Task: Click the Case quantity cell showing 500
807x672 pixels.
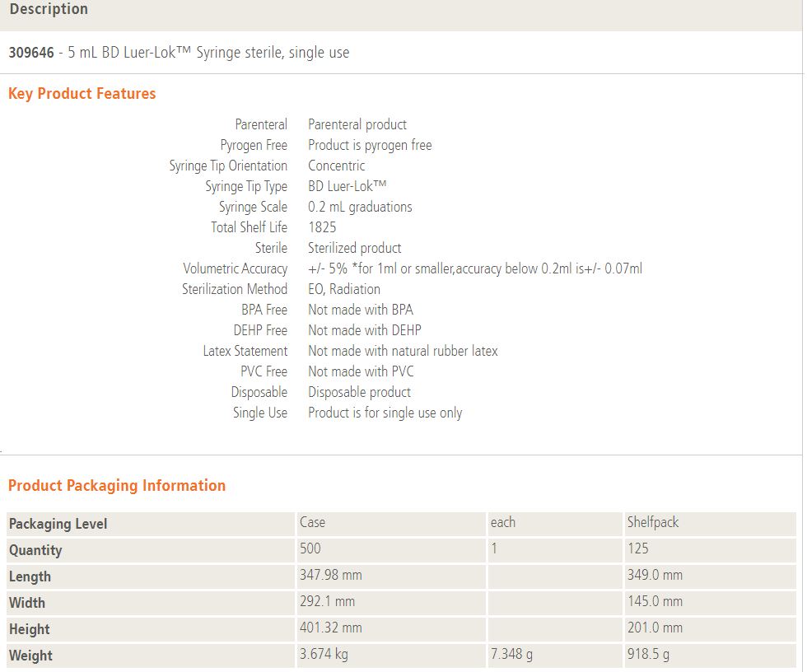Action: 310,549
